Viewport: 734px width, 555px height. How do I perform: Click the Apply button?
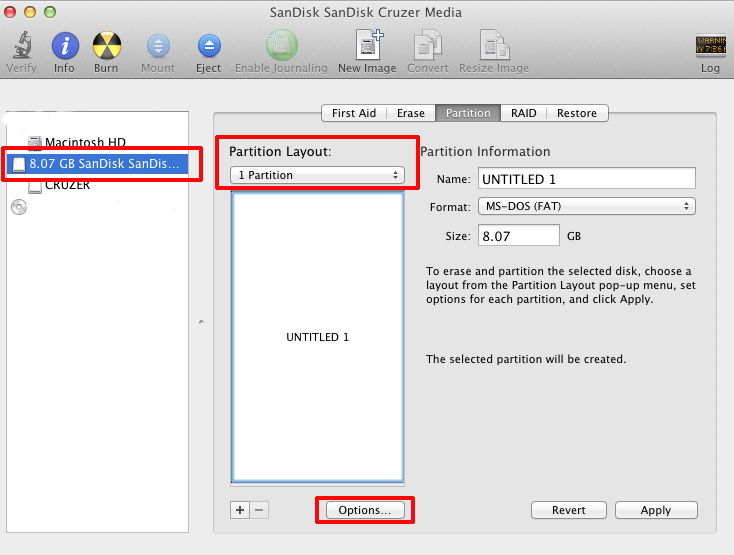(x=656, y=510)
